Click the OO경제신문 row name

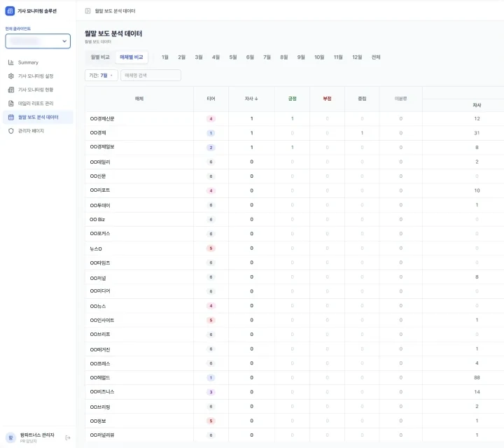102,118
